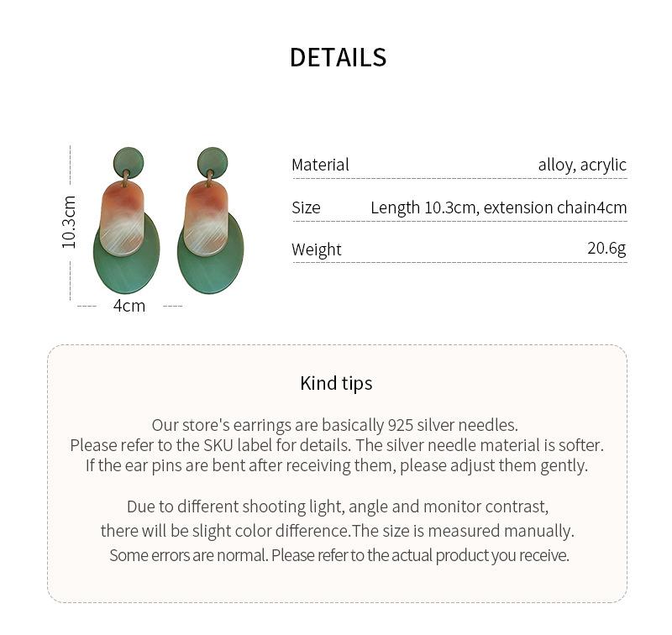The image size is (672, 635).
Task: Click the 925 silver needles sentence
Action: pyautogui.click(x=335, y=425)
